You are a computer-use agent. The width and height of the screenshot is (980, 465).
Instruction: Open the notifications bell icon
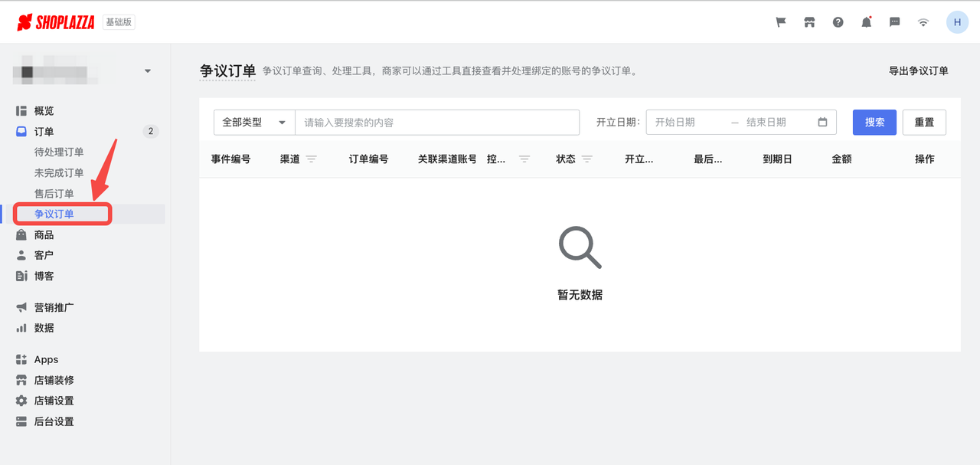pos(866,21)
